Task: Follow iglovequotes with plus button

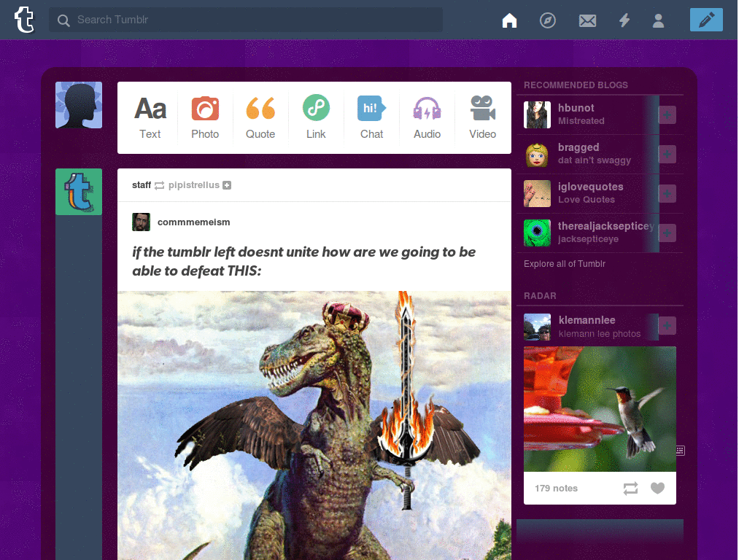Action: pyautogui.click(x=667, y=193)
